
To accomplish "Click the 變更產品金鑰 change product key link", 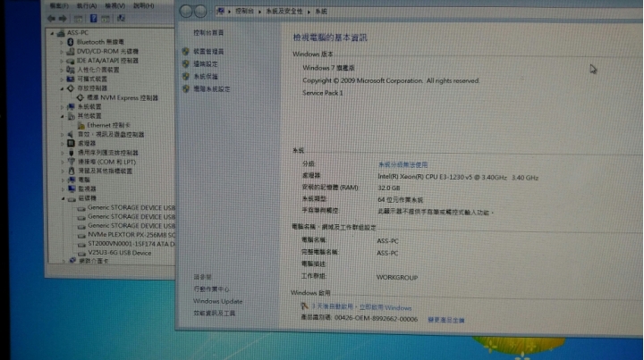I will click(x=446, y=320).
